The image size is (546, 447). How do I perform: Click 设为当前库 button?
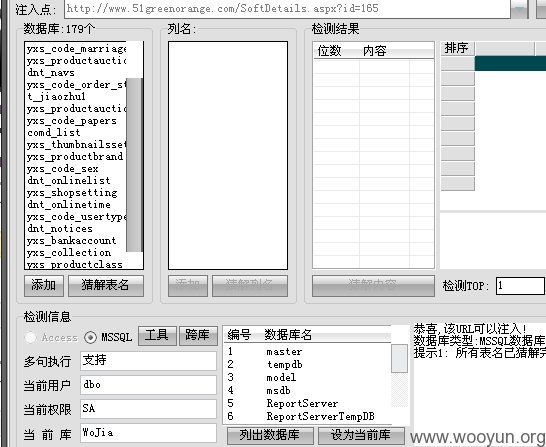click(361, 435)
